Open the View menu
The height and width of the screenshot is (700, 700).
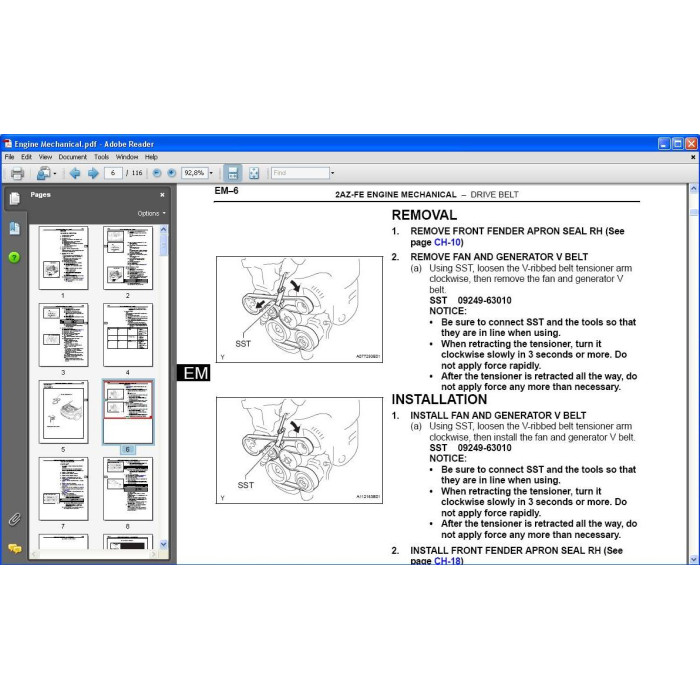45,157
